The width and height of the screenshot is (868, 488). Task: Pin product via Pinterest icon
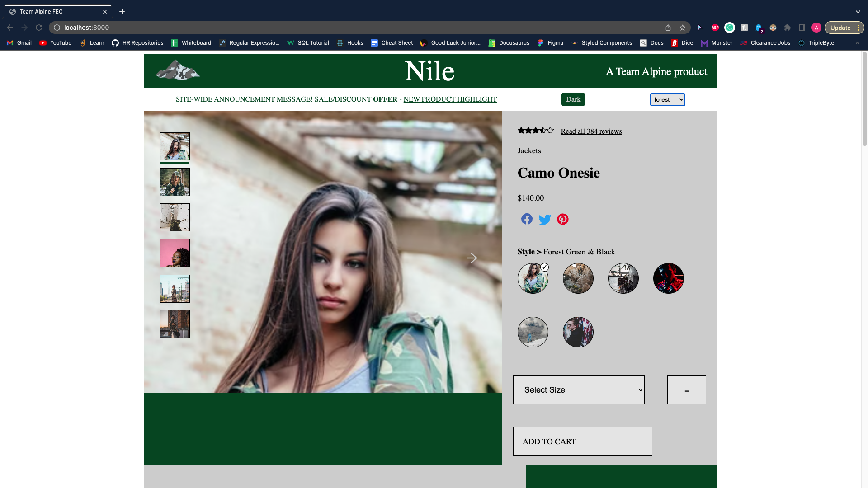(x=563, y=219)
